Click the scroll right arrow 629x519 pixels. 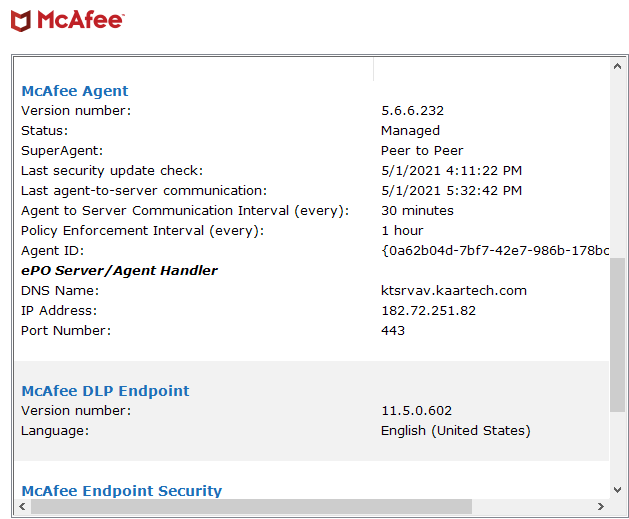pos(601,506)
